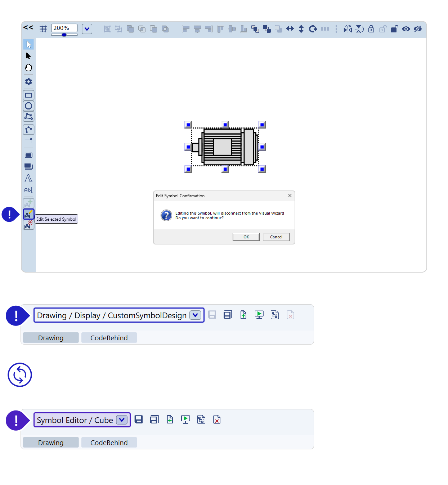The height and width of the screenshot is (485, 448).
Task: Open the zoom level dropdown arrow
Action: [x=87, y=29]
